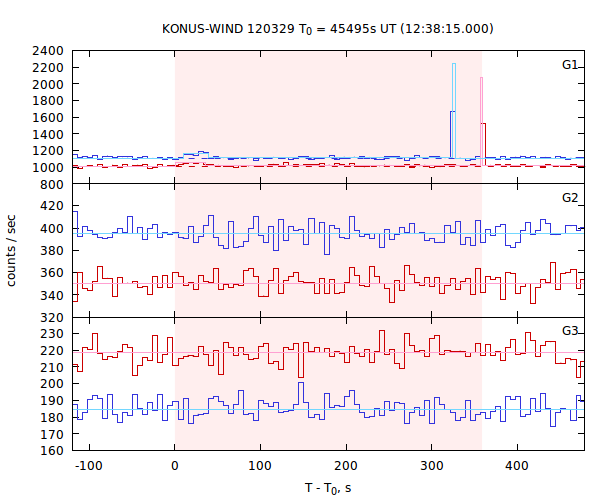Click the y-axis value '1400' in G1
This screenshot has height=500, width=600.
tap(48, 134)
